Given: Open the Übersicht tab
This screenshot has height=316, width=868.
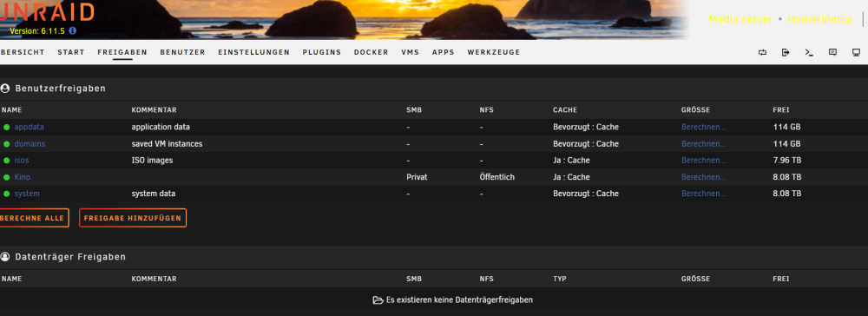Looking at the screenshot, I should click(x=23, y=53).
